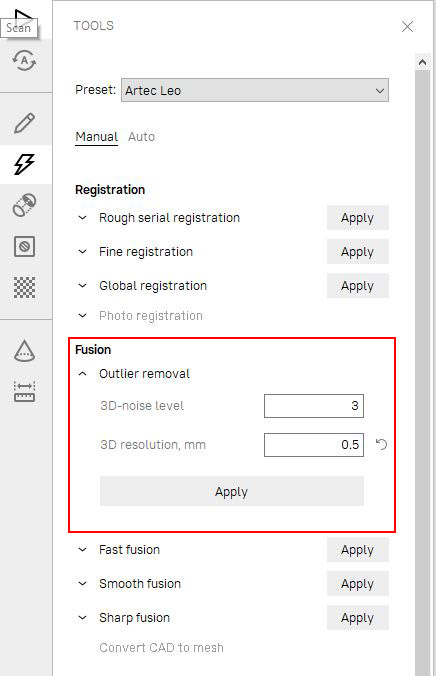This screenshot has height=676, width=436.
Task: Open the Measures ruler icon
Action: pos(24,391)
